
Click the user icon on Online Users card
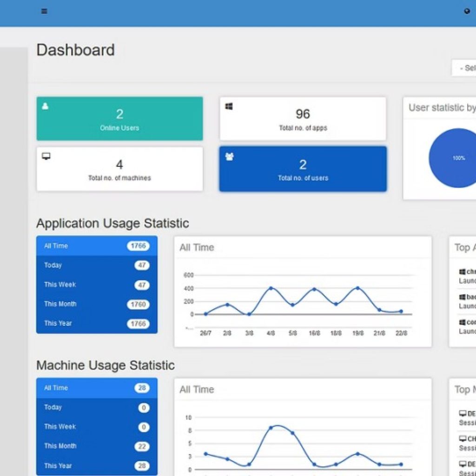click(45, 106)
